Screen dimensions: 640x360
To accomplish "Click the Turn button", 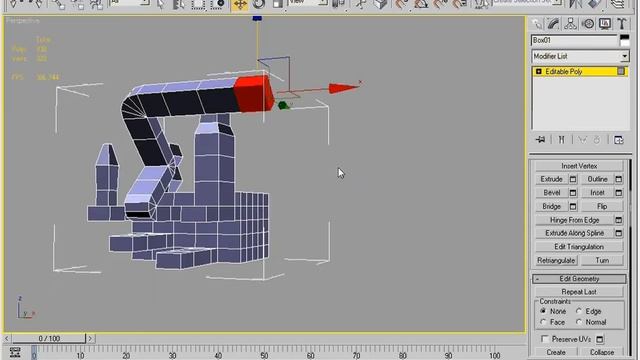I will click(602, 260).
